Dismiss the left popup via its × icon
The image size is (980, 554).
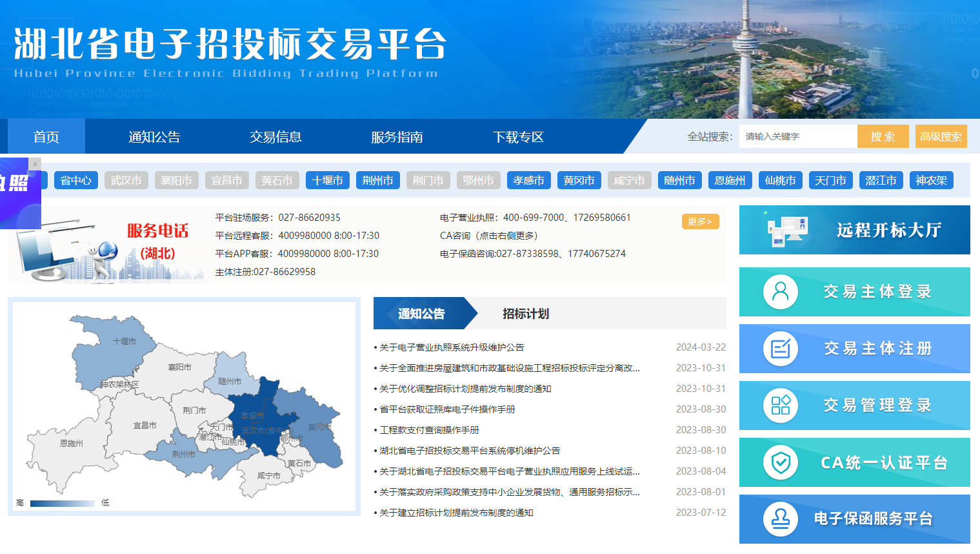click(35, 163)
